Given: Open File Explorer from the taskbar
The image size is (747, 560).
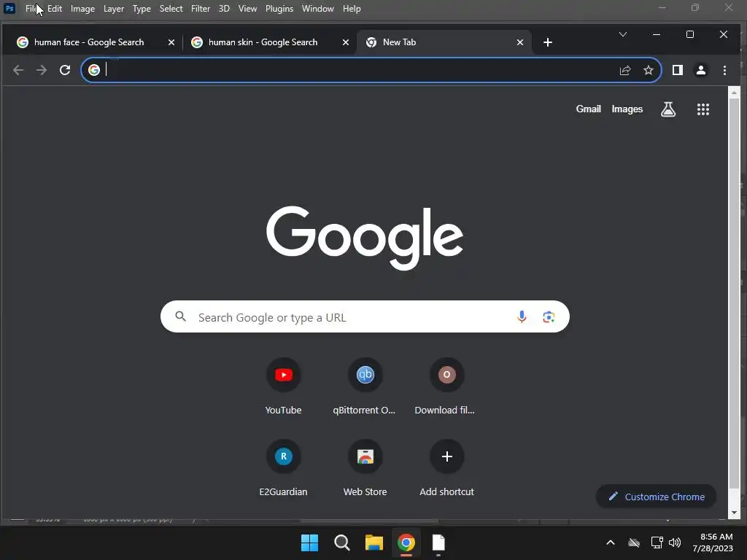Looking at the screenshot, I should 374,542.
